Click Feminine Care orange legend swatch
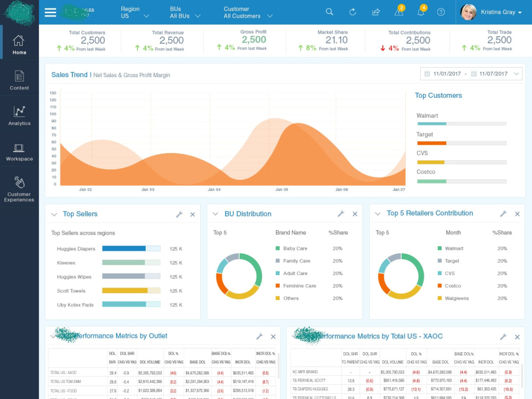This screenshot has height=399, width=532. click(x=278, y=286)
